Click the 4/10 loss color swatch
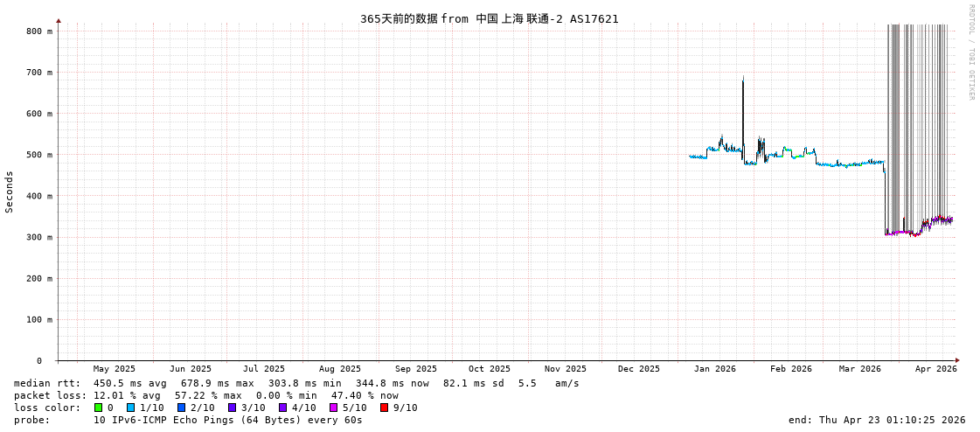980x432 pixels. (283, 408)
